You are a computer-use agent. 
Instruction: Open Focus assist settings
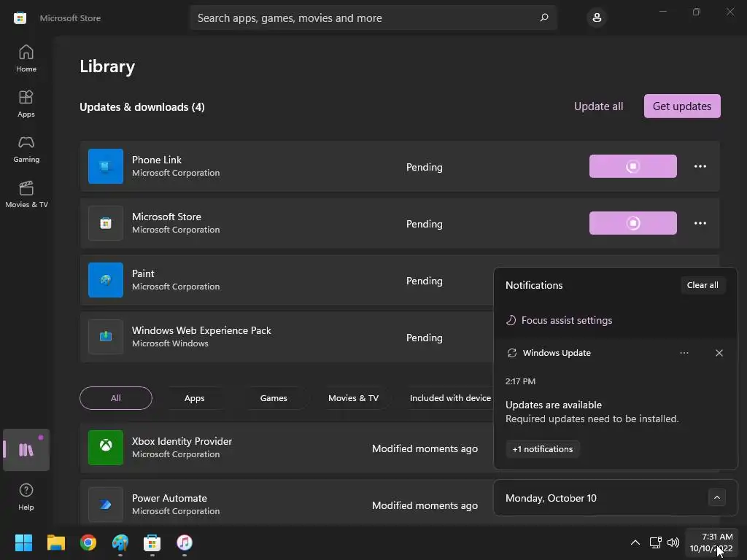(559, 320)
